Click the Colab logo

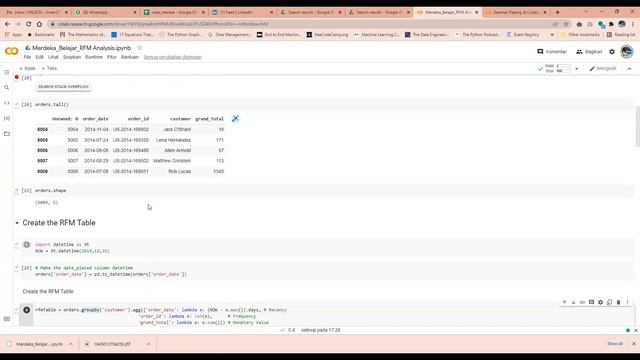[x=11, y=51]
